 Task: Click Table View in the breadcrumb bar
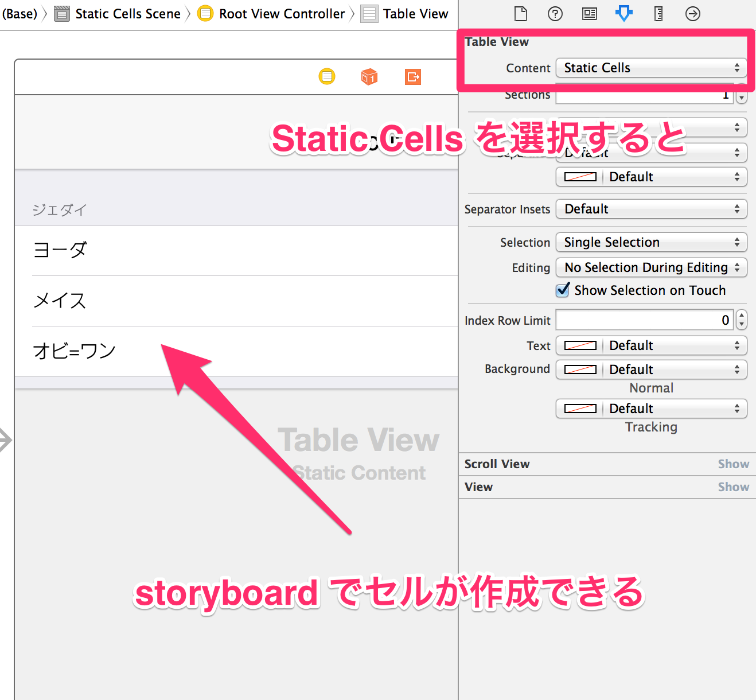(x=415, y=14)
